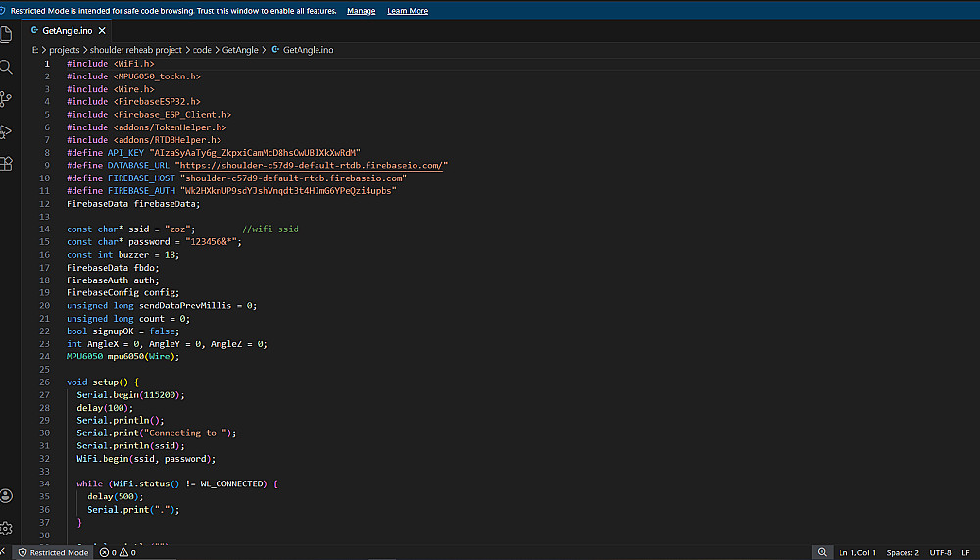Screen dimensions: 980x560
Task: Click the Manage link in Restricted Mode banner
Action: tap(361, 11)
